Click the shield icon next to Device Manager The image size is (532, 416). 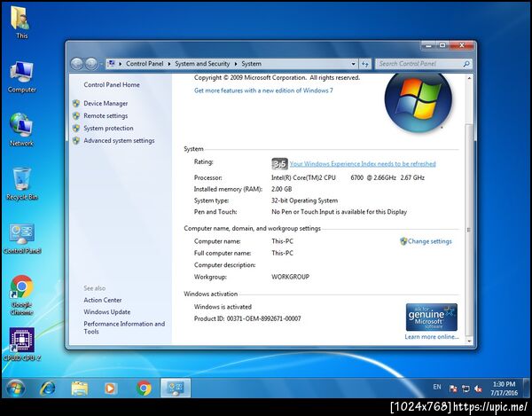(76, 103)
